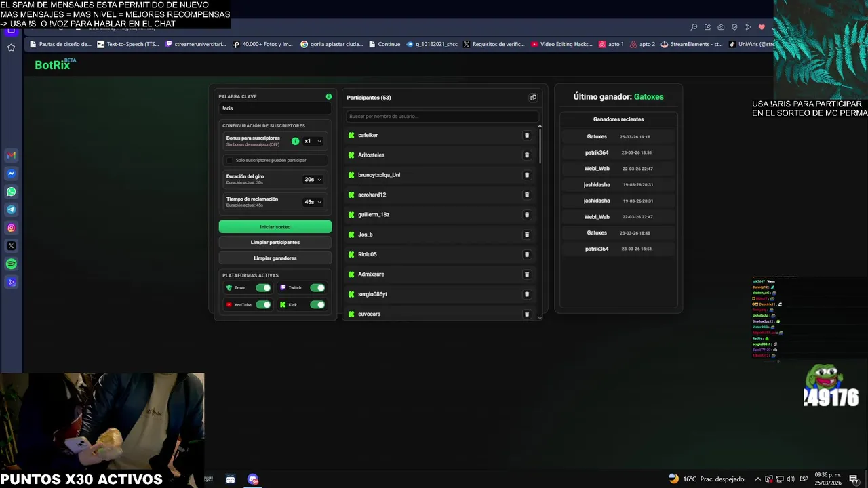Open the 'Duración del giro' 30s dropdown
Screen dimensions: 868x488
313,180
